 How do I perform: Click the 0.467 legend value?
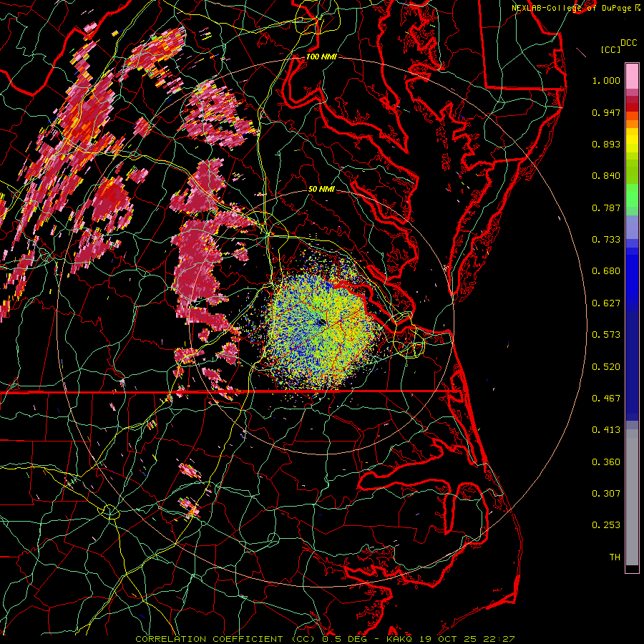[606, 399]
